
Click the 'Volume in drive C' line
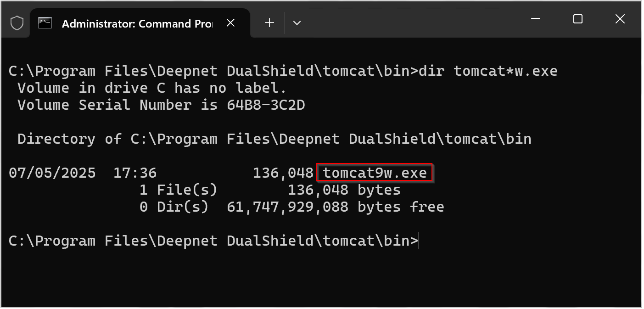[152, 88]
